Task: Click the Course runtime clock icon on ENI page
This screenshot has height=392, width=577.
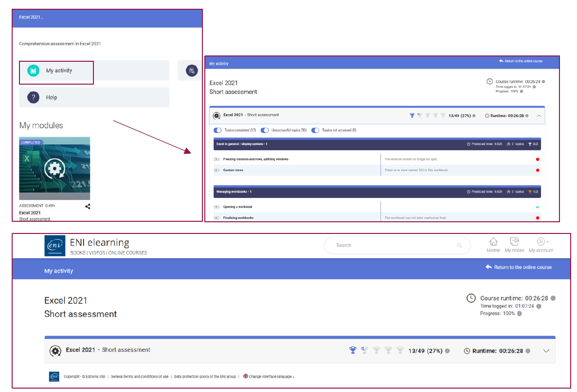Action: 471,298
